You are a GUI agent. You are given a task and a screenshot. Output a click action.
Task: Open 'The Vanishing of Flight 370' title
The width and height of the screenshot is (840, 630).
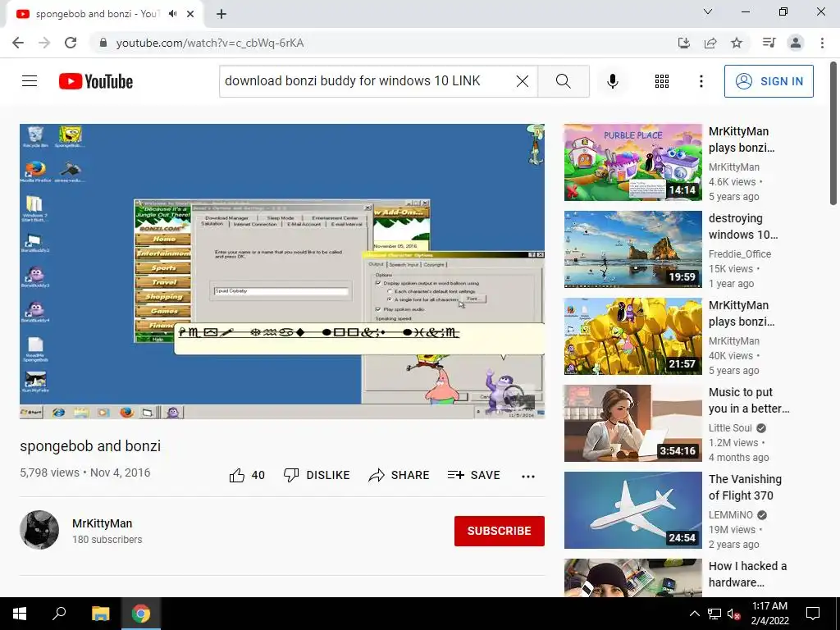coord(745,487)
